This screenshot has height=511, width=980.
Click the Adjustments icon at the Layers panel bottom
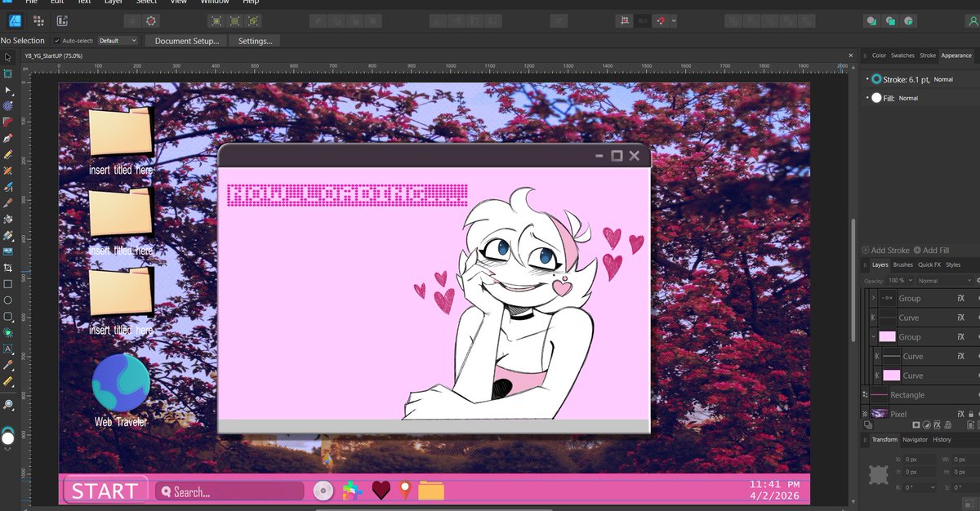pos(927,425)
